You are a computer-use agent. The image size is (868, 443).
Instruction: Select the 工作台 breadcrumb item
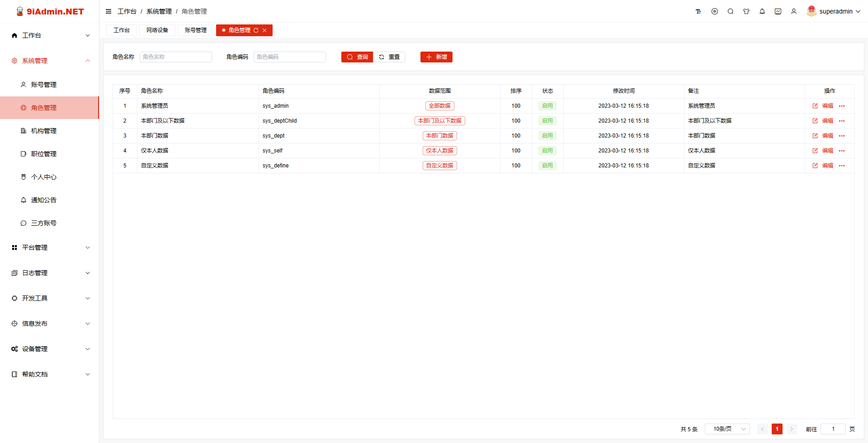tap(127, 11)
